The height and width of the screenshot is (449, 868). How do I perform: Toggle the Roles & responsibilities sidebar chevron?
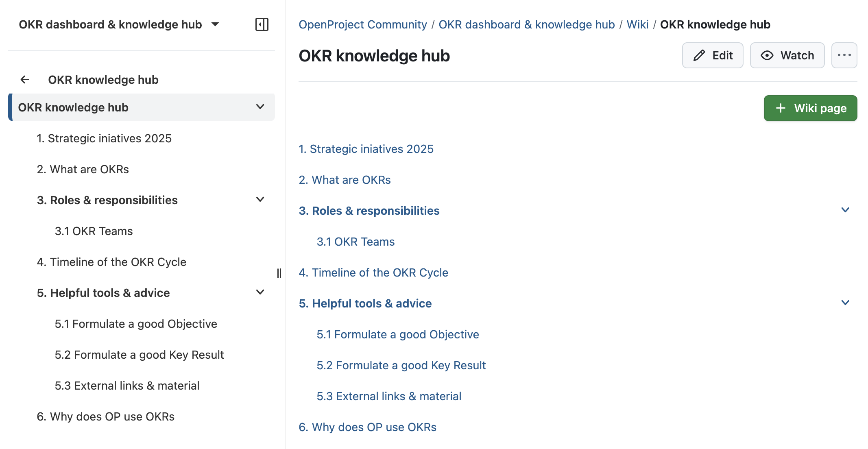tap(260, 199)
